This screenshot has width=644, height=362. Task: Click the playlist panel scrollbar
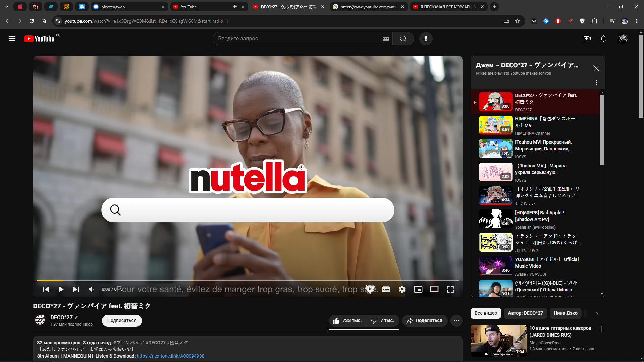point(602,130)
